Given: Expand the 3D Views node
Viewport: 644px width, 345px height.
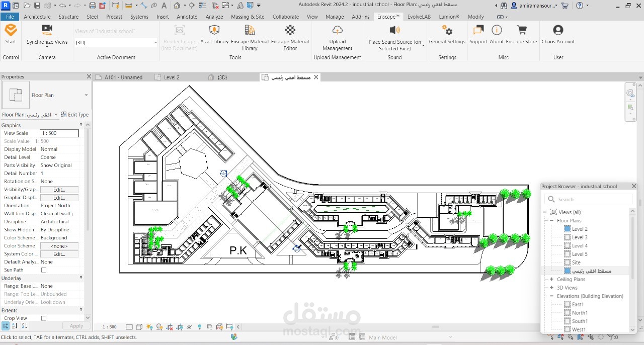Looking at the screenshot, I should coord(551,288).
